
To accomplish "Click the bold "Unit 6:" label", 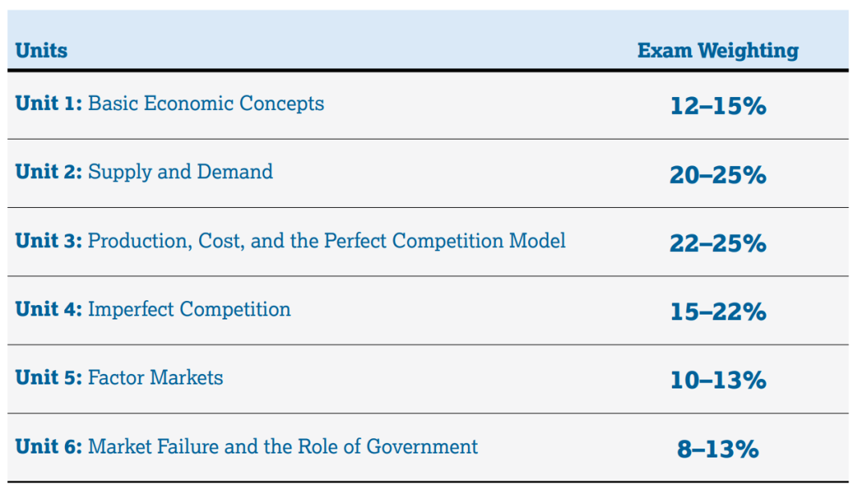I will tap(49, 446).
